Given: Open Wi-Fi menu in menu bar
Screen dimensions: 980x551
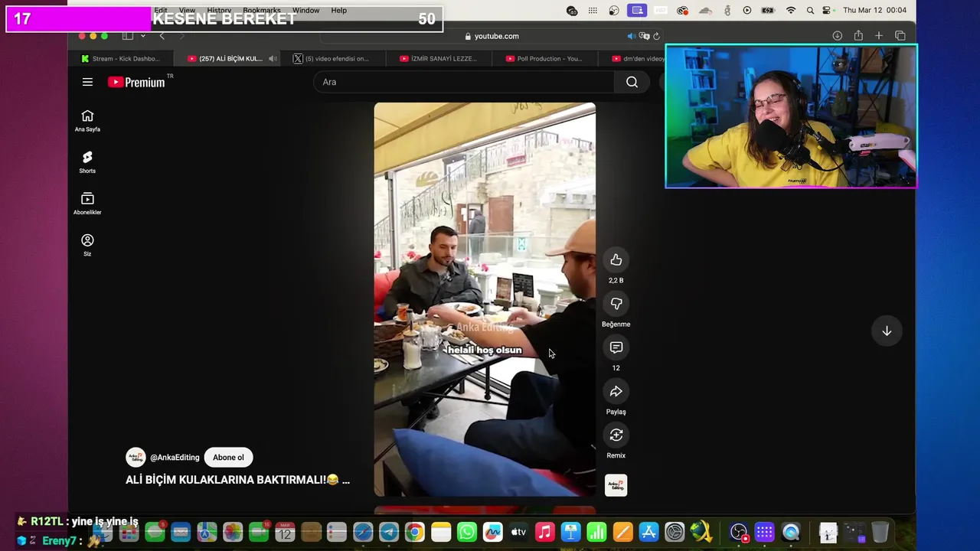Looking at the screenshot, I should click(791, 10).
